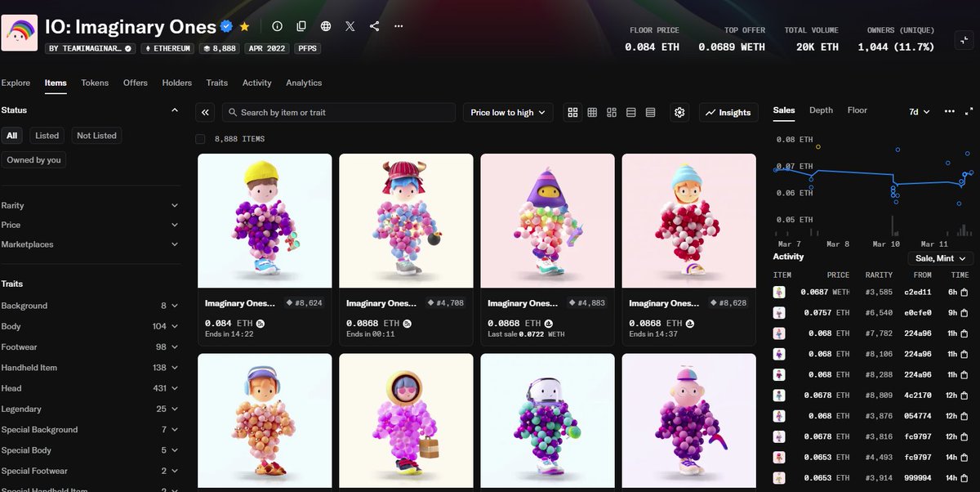
Task: Toggle the yellow favorite star
Action: point(244,27)
